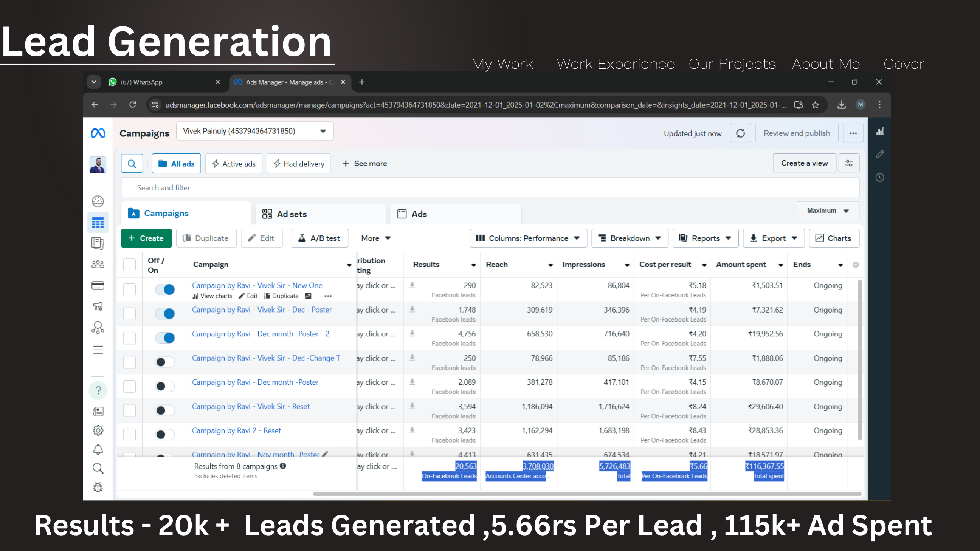
Task: Switch to the Ad sets tab
Action: tap(321, 214)
